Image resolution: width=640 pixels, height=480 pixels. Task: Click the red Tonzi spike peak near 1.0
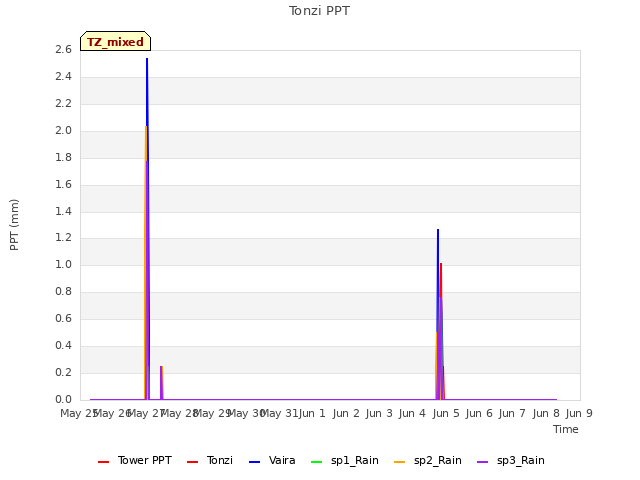point(441,264)
